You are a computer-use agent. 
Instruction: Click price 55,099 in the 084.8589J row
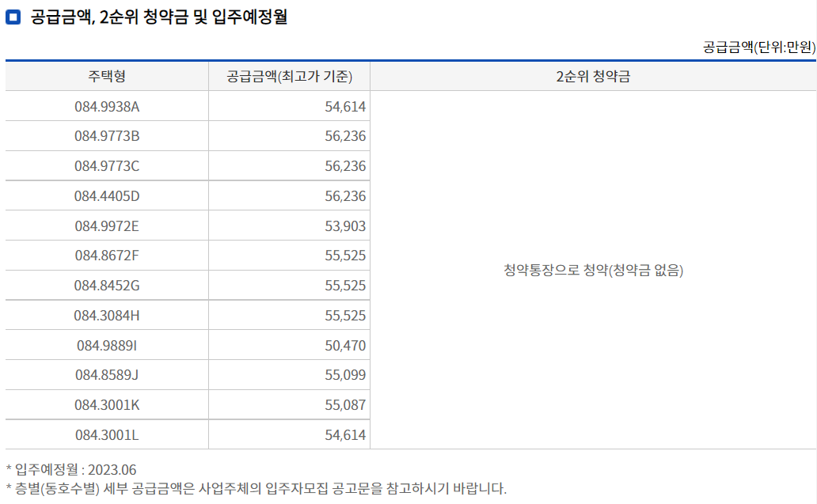tap(345, 375)
